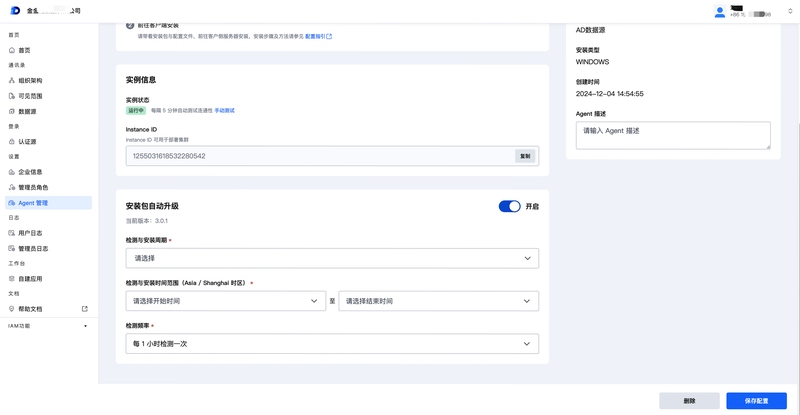The height and width of the screenshot is (415, 800).
Task: Open the 请选择结束时间 dropdown
Action: [x=438, y=301]
